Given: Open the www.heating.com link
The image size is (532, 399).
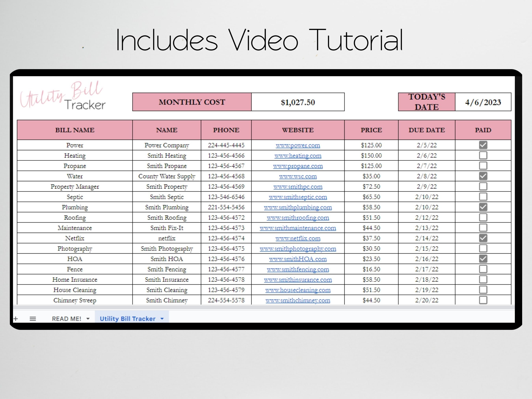Looking at the screenshot, I should [x=298, y=156].
